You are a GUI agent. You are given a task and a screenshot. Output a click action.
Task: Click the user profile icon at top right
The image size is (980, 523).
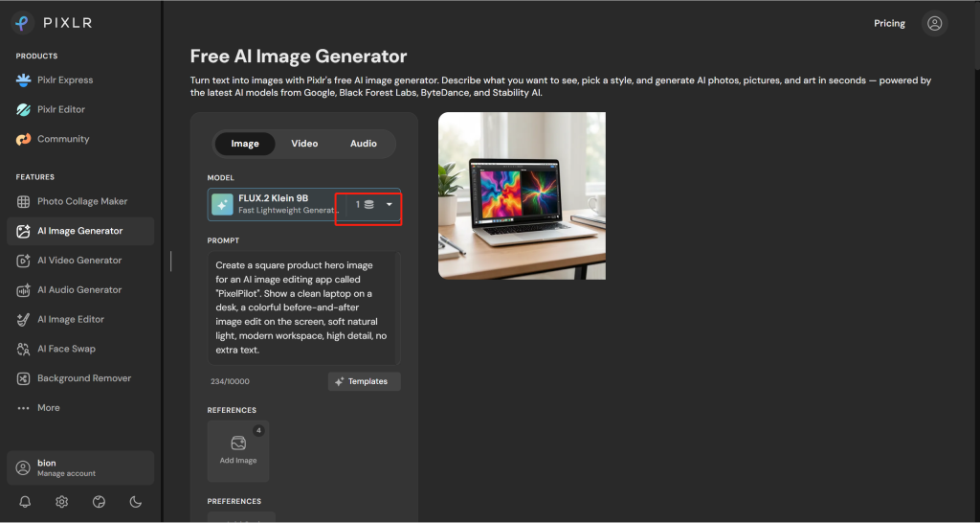(x=934, y=24)
